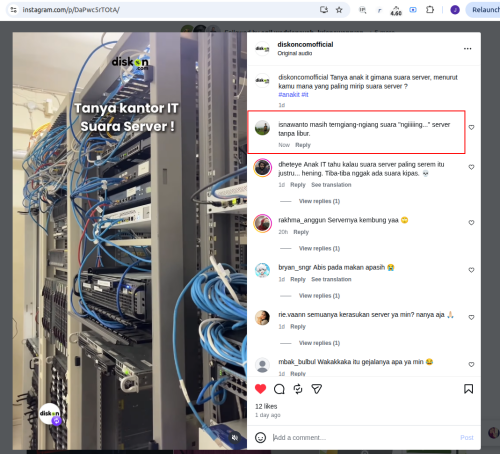Open the comment bubble icon under the post
The height and width of the screenshot is (454, 500).
click(279, 389)
